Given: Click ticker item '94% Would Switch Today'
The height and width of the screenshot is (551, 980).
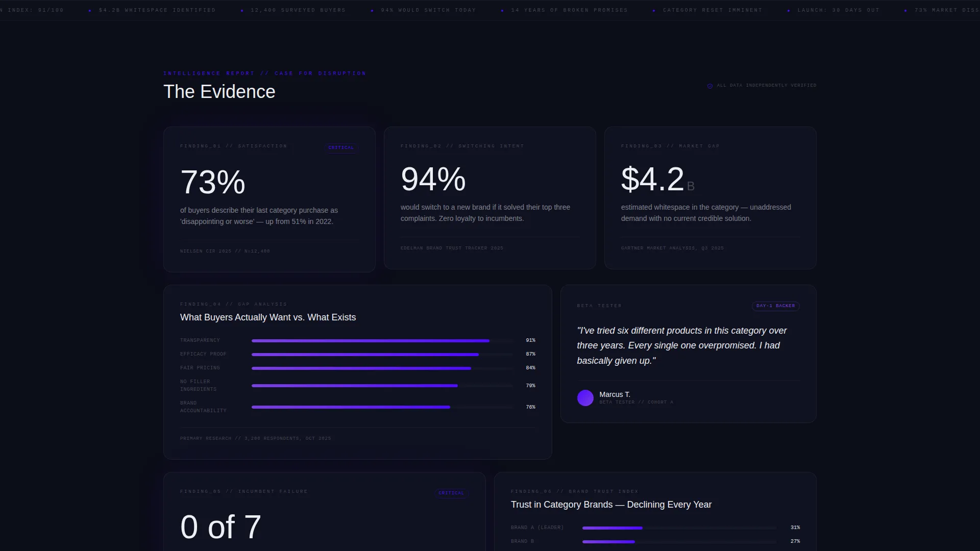Looking at the screenshot, I should pyautogui.click(x=428, y=10).
